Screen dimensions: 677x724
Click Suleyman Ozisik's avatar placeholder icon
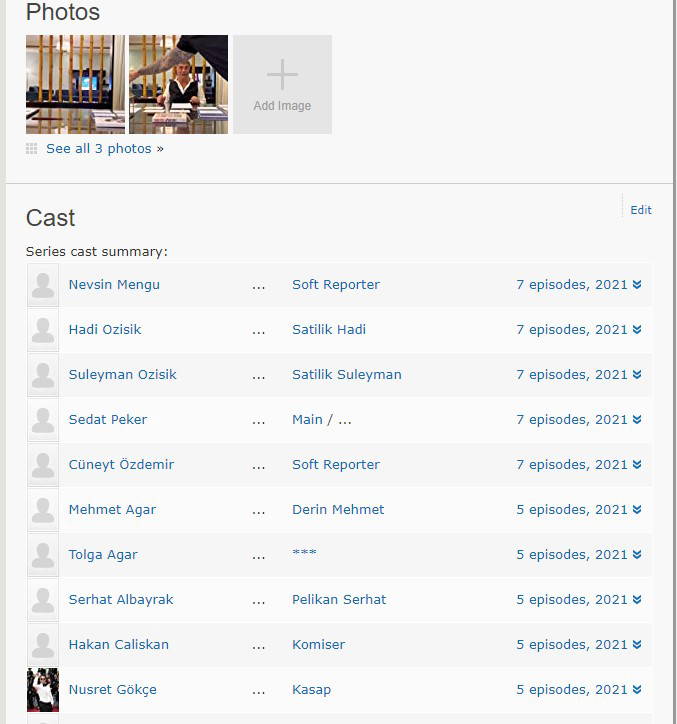point(43,375)
